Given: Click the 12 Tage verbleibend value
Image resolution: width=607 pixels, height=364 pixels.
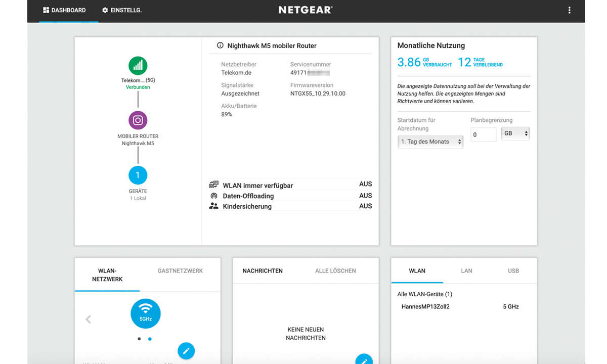Looking at the screenshot, I should click(480, 62).
